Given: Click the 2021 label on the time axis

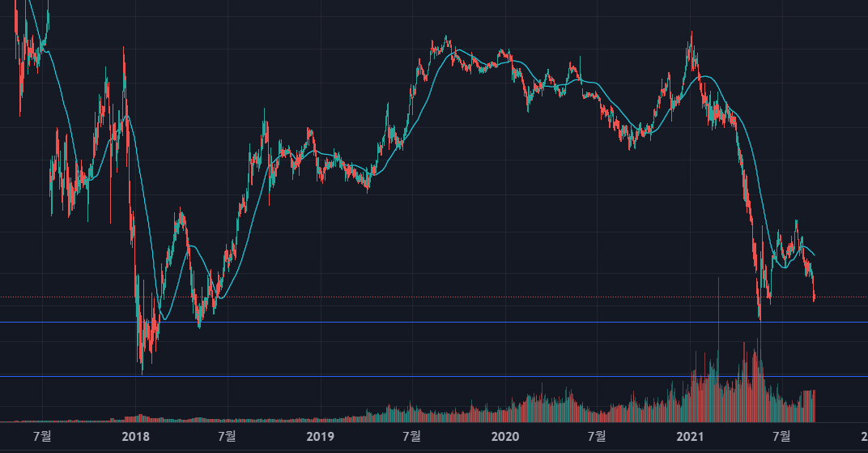Looking at the screenshot, I should tap(690, 436).
